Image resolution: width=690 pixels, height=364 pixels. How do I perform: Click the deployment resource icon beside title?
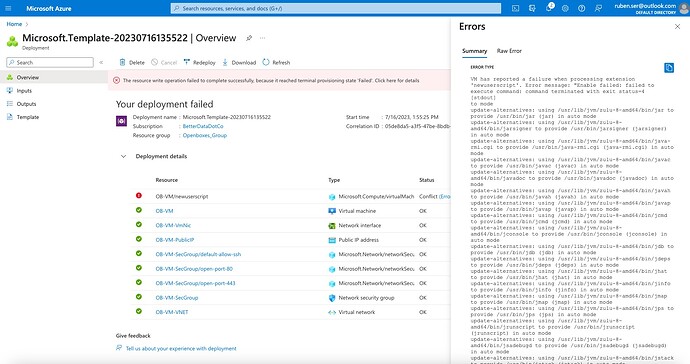click(12, 41)
